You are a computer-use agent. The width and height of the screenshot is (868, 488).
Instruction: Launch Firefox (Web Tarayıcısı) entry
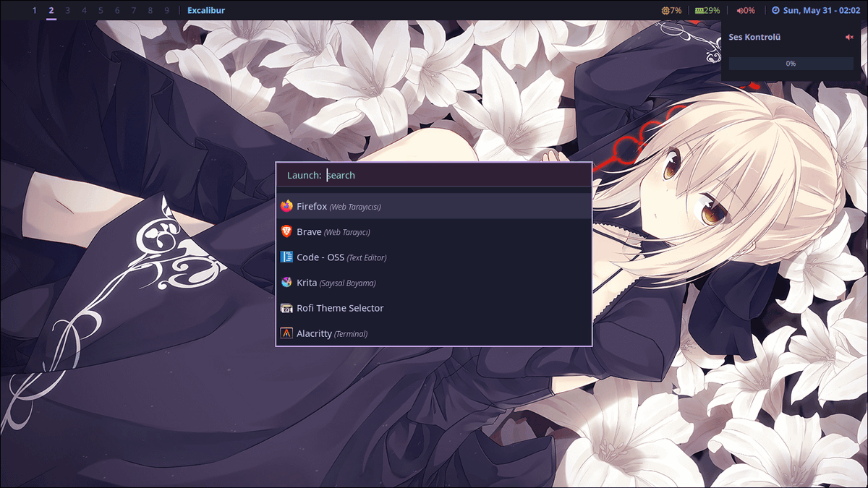434,206
